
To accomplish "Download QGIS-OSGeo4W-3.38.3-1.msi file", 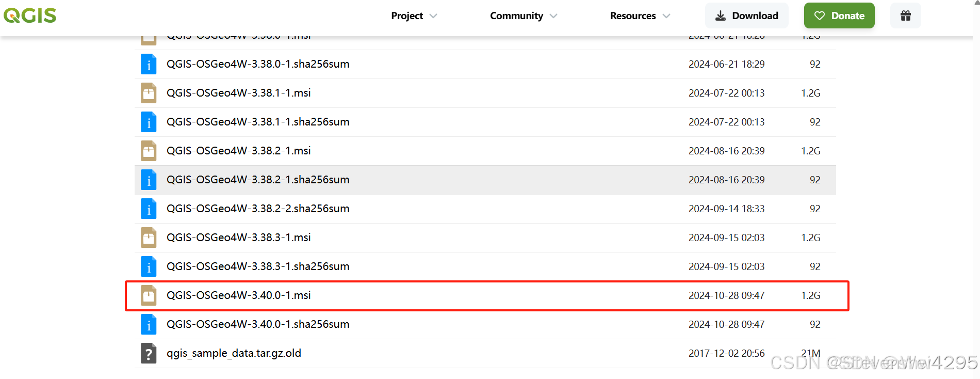I will point(238,238).
